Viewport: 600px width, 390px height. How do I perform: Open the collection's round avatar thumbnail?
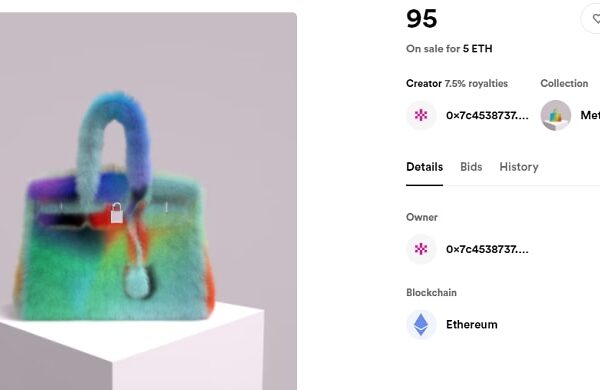[x=556, y=115]
